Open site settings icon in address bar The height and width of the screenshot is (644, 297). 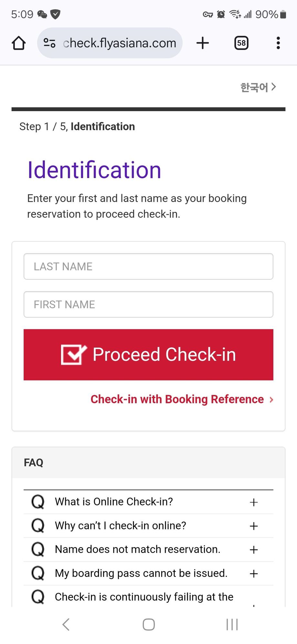pos(49,43)
